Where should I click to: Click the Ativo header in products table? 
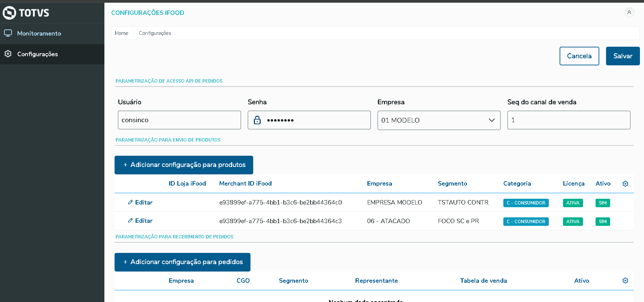pyautogui.click(x=603, y=184)
